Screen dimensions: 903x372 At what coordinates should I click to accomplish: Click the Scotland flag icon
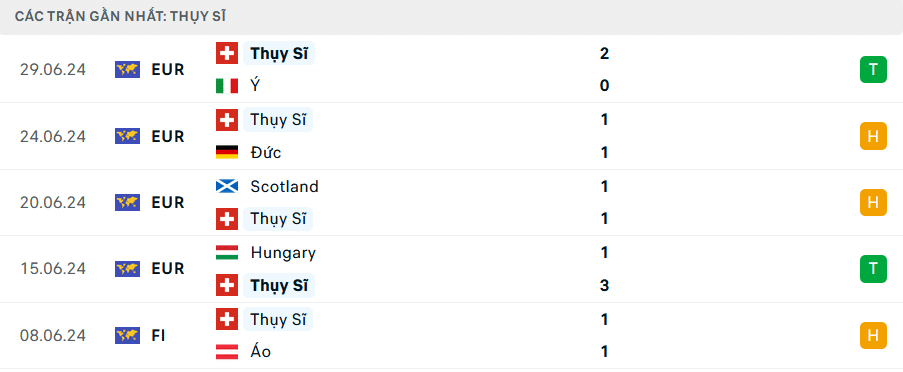click(x=227, y=187)
